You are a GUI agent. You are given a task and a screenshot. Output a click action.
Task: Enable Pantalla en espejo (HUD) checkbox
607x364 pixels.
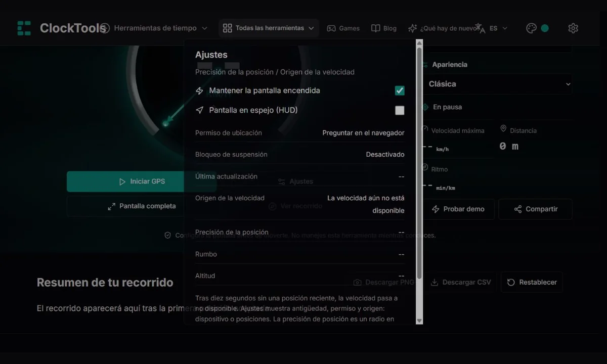pyautogui.click(x=400, y=110)
